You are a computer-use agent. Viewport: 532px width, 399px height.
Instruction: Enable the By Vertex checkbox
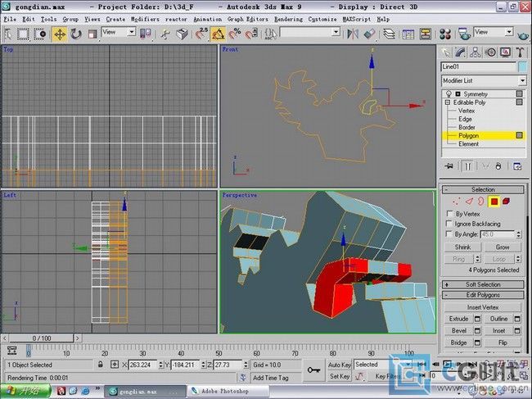[x=449, y=214]
